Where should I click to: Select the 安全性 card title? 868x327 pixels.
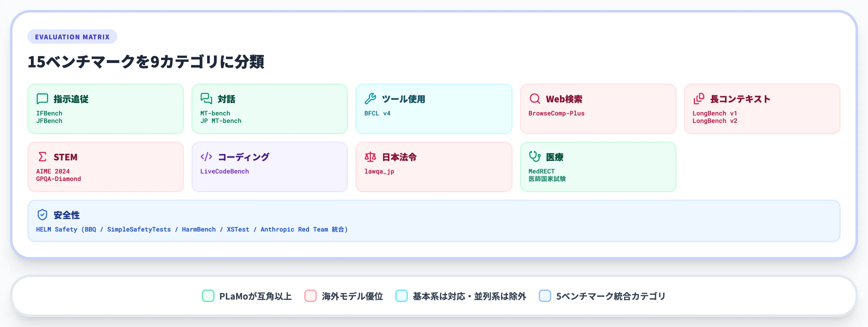coord(67,215)
